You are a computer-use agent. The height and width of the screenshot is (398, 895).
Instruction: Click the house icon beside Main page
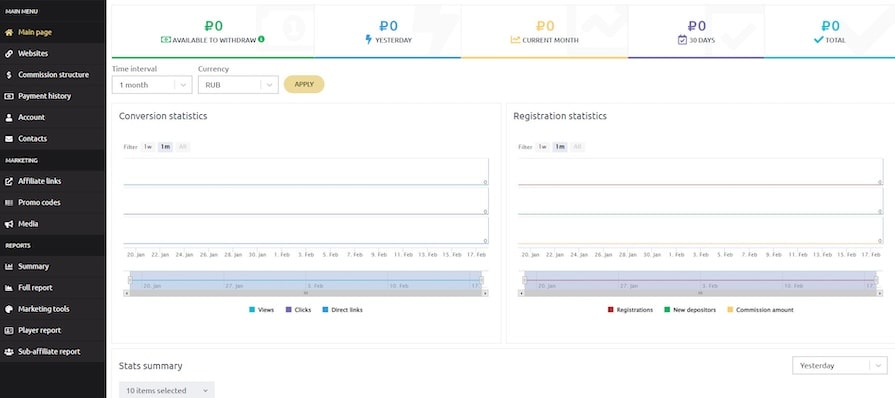[9, 33]
